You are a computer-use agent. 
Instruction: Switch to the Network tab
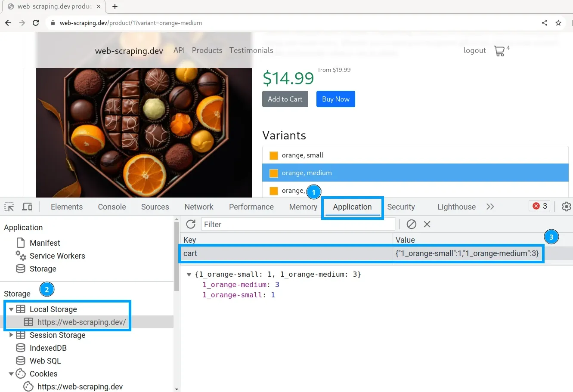198,207
